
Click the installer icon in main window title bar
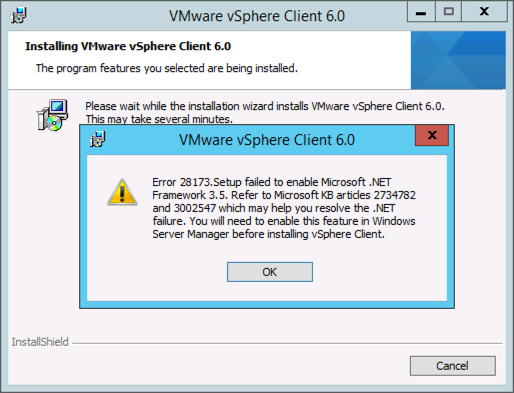point(19,15)
